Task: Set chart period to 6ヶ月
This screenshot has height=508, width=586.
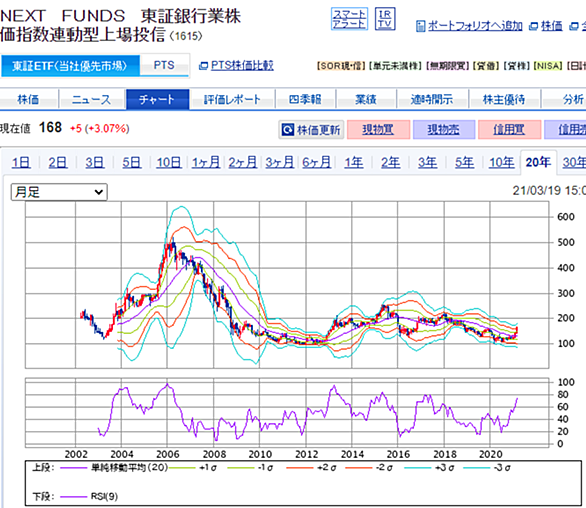Action: pos(317,163)
